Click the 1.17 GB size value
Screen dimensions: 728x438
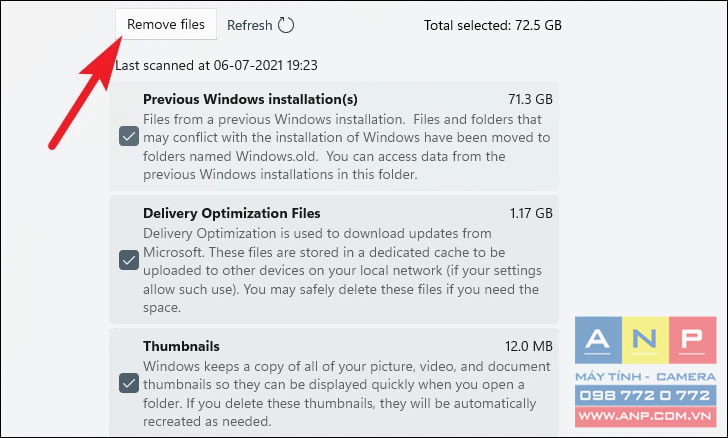point(531,213)
